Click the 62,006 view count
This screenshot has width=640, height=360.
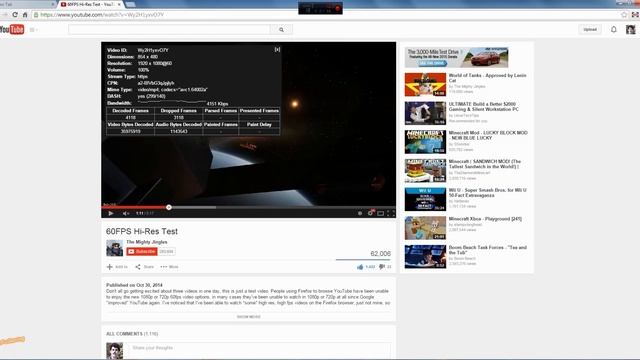380,253
